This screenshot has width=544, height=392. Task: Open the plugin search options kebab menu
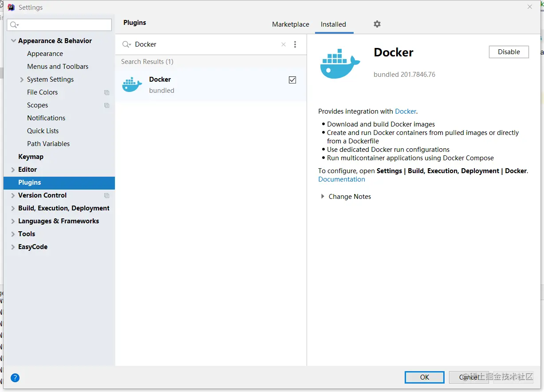pyautogui.click(x=295, y=44)
